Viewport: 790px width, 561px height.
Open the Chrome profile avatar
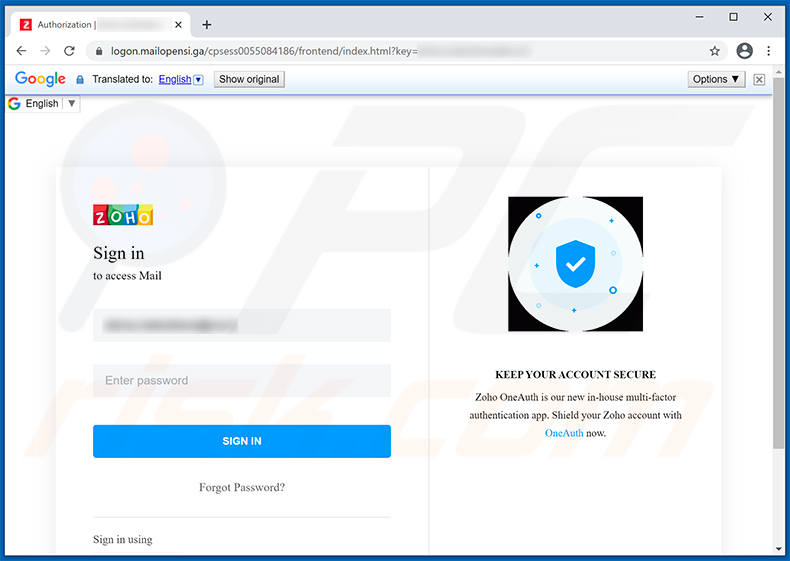[x=744, y=51]
